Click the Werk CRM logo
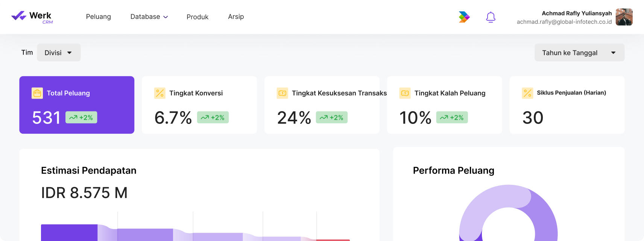Image resolution: width=644 pixels, height=241 pixels. pyautogui.click(x=32, y=17)
